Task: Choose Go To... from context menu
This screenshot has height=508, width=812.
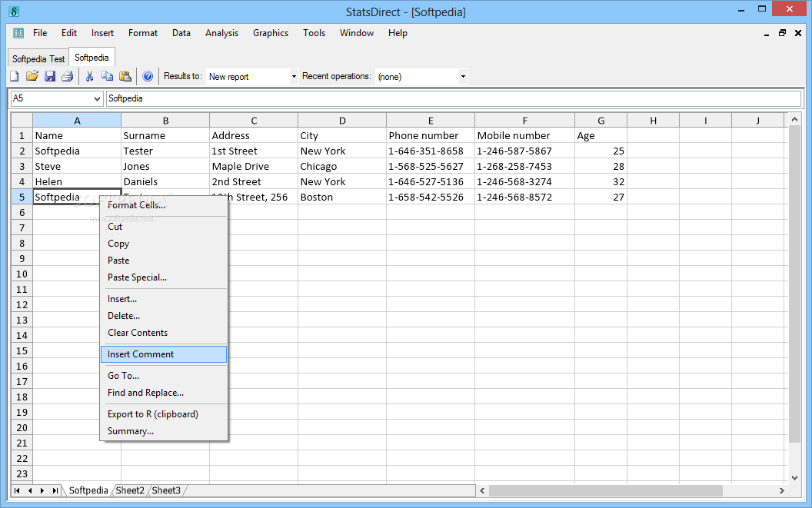Action: click(x=163, y=376)
